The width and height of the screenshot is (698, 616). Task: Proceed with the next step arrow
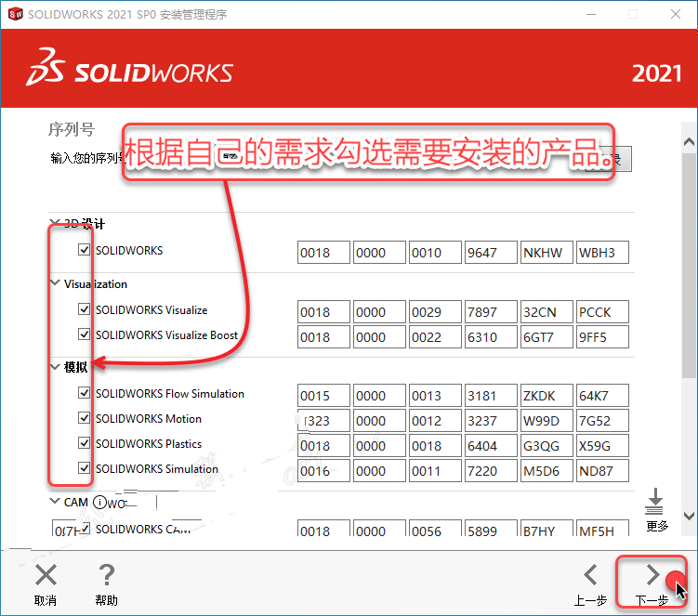pyautogui.click(x=652, y=574)
